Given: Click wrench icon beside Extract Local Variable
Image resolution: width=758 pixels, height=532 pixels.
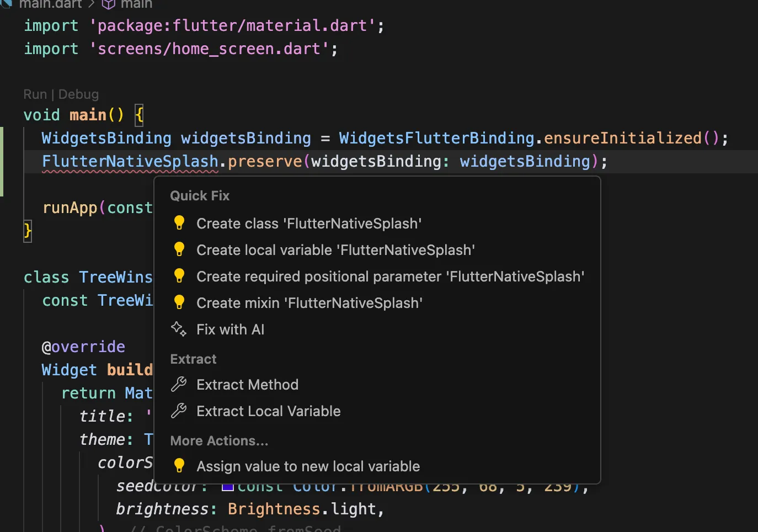Looking at the screenshot, I should (x=179, y=411).
